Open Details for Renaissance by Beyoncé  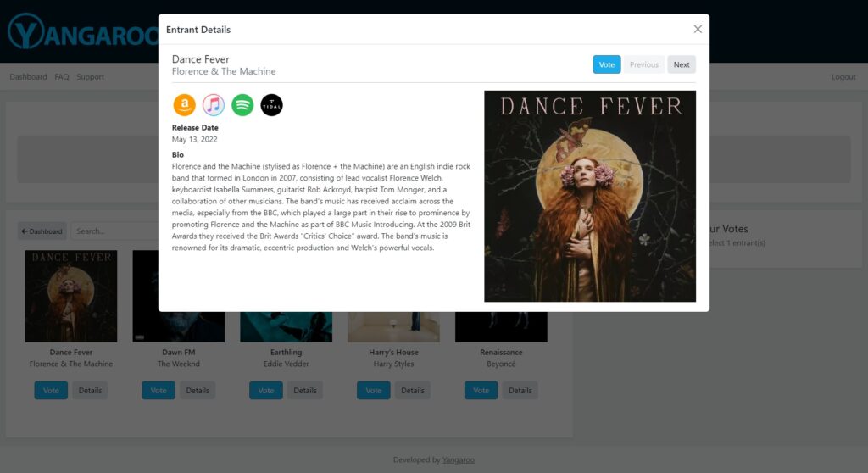coord(520,391)
